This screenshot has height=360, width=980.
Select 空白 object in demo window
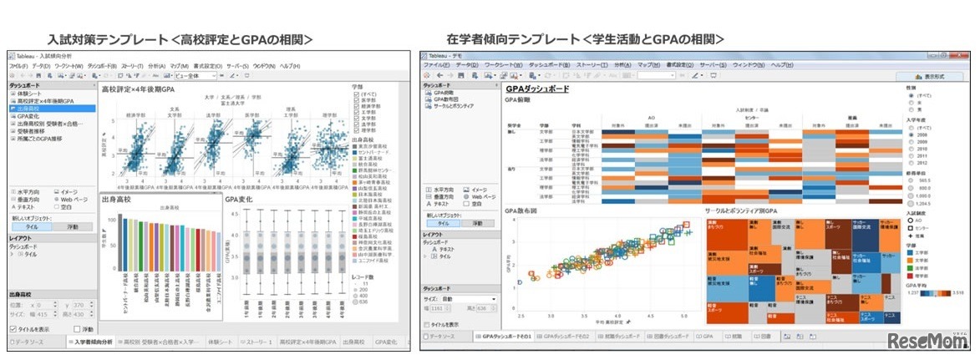coord(473,204)
